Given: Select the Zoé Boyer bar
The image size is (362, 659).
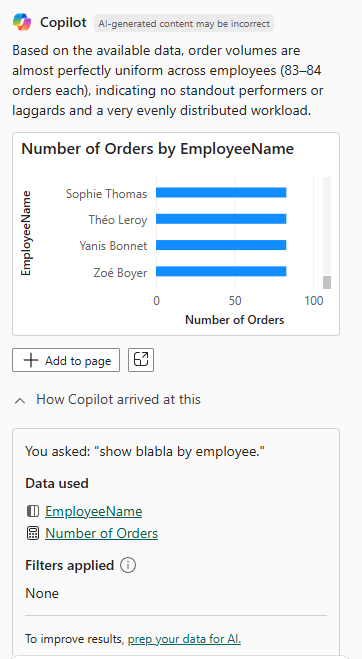Looking at the screenshot, I should 221,272.
